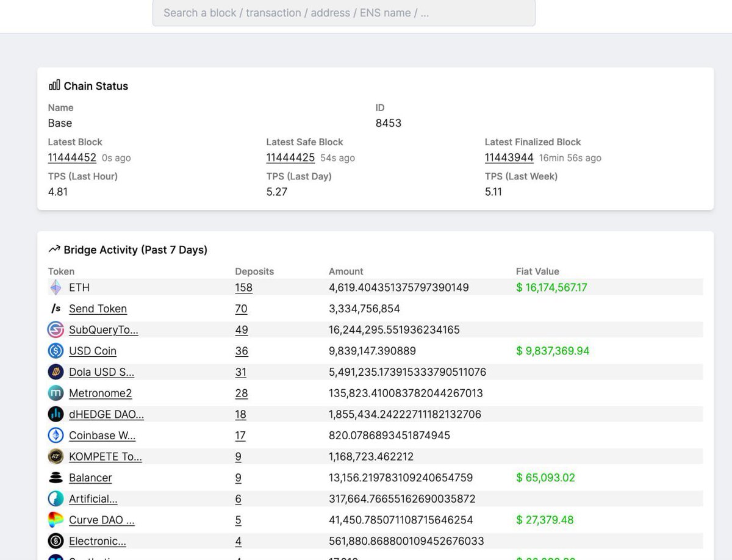Click the USD Coin logo icon
Image resolution: width=732 pixels, height=560 pixels.
[x=56, y=351]
